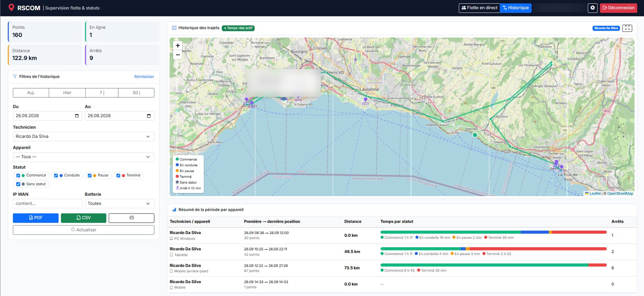This screenshot has height=296, width=644.
Task: Click the status time bar for PC Windows row
Action: (493, 232)
